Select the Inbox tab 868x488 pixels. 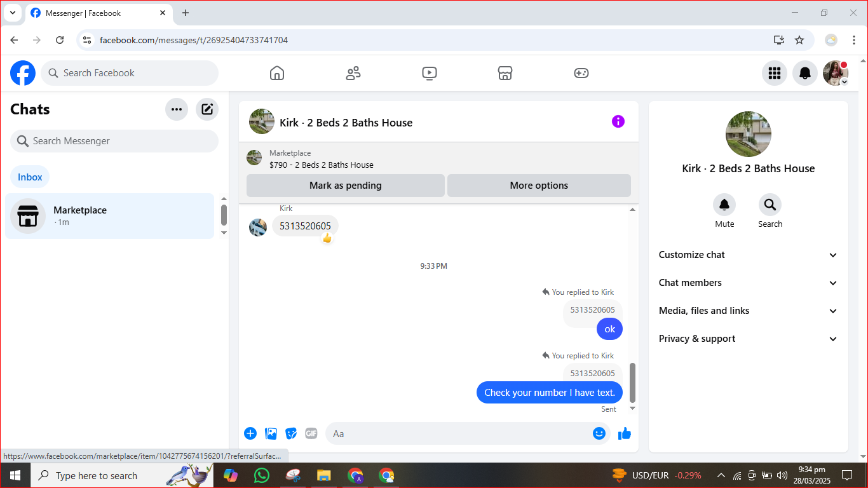click(x=30, y=177)
